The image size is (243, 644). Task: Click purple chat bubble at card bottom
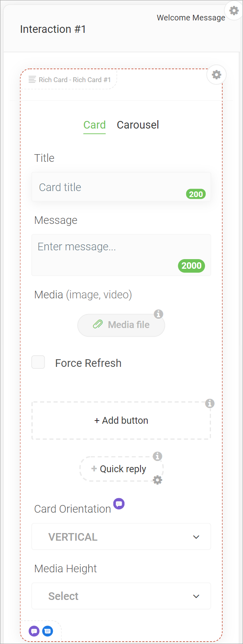coord(34,631)
